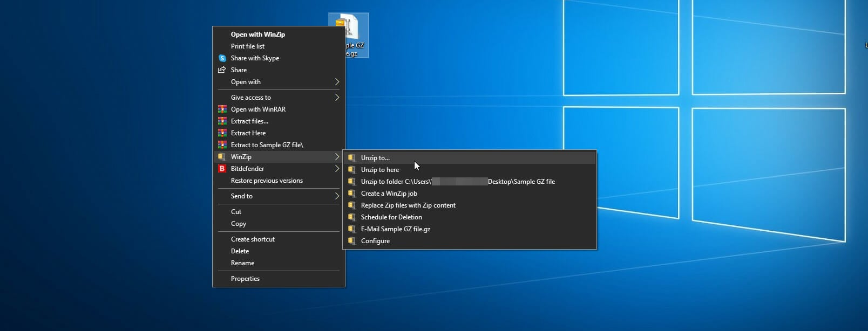Choose Open with WinZip
The width and height of the screenshot is (868, 331).
[x=279, y=35]
